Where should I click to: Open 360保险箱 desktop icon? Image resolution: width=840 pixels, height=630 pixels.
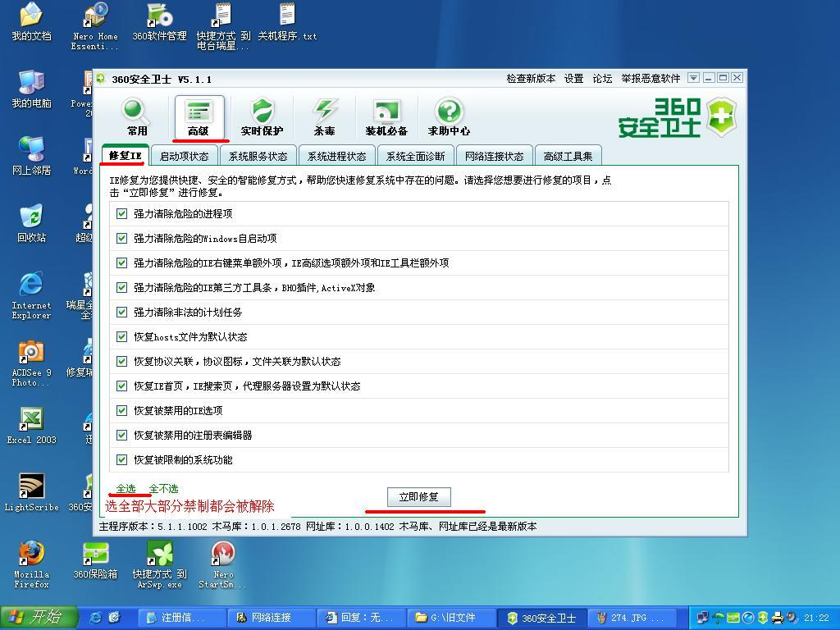click(95, 560)
